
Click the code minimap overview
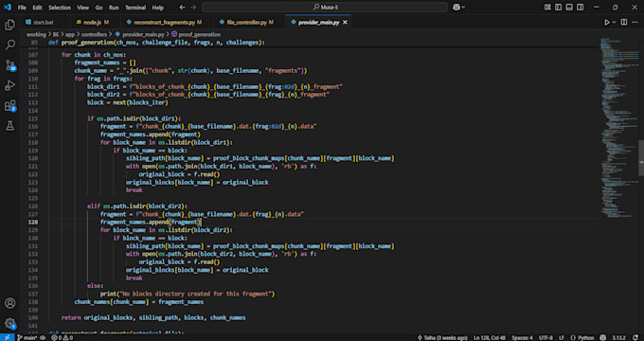click(618, 127)
